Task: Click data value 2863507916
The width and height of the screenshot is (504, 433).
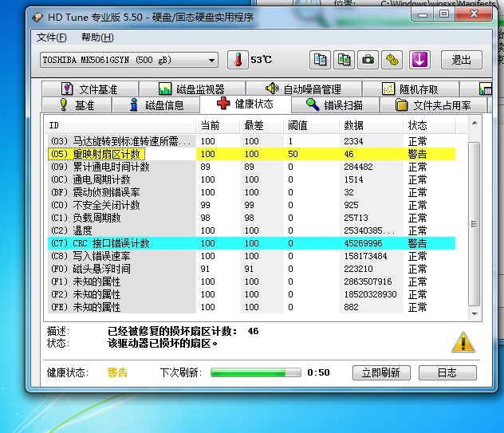Action: point(368,281)
